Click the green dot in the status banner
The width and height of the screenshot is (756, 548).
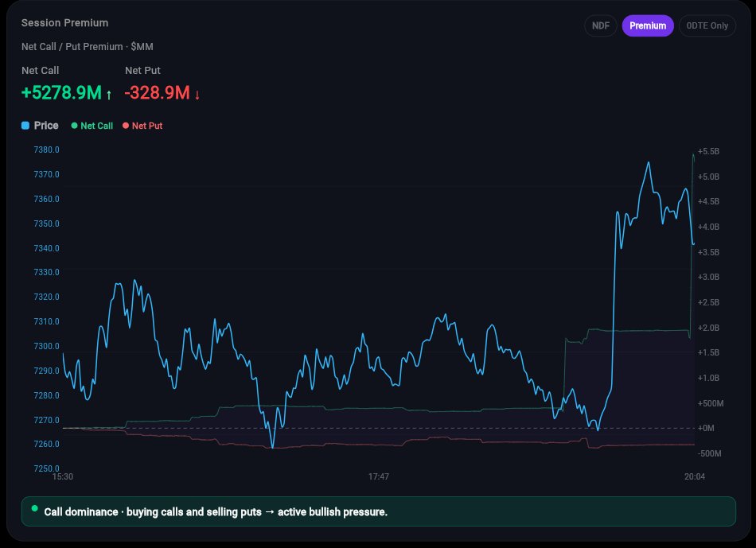[35, 508]
